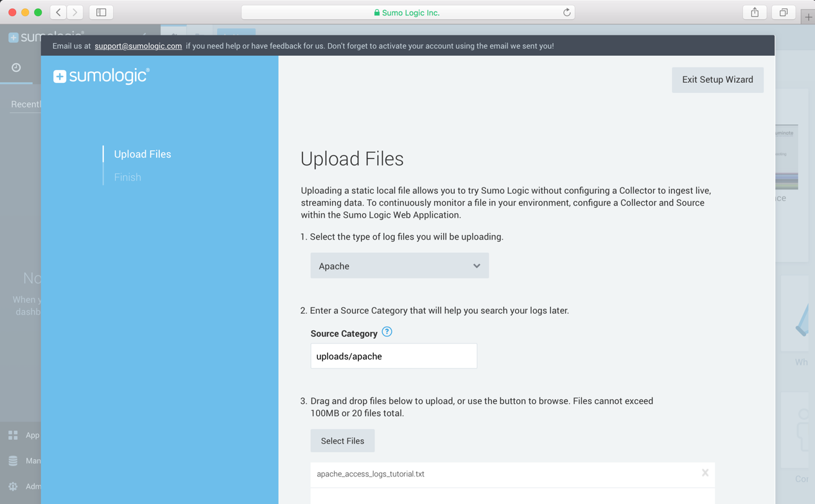Click the App Catalog grid icon in background
815x504 pixels.
[13, 435]
